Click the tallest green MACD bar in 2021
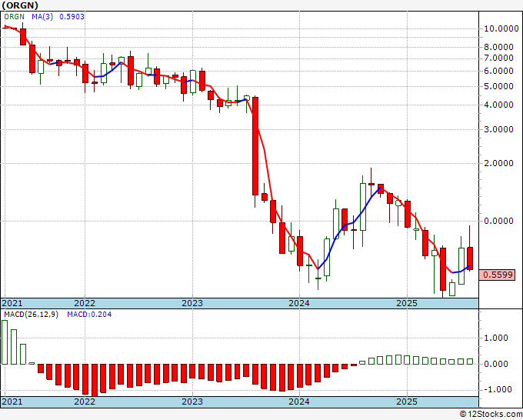The width and height of the screenshot is (523, 420). click(x=5, y=342)
